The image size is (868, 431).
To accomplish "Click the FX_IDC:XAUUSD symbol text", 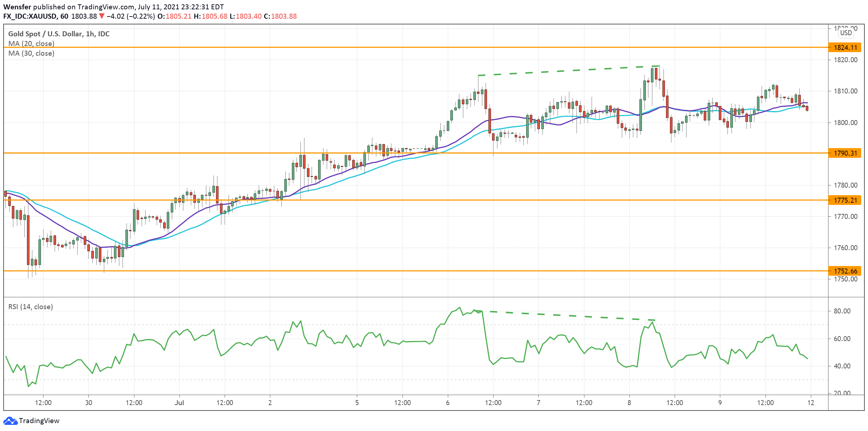I will pyautogui.click(x=30, y=16).
